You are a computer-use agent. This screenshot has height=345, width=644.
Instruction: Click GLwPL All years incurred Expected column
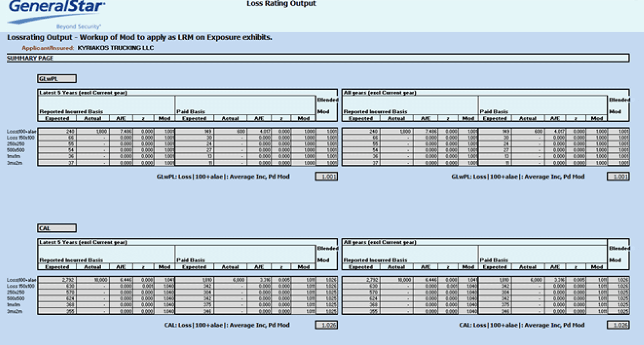(x=361, y=118)
